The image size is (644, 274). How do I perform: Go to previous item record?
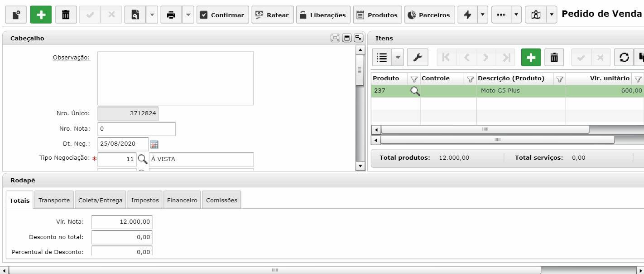466,57
